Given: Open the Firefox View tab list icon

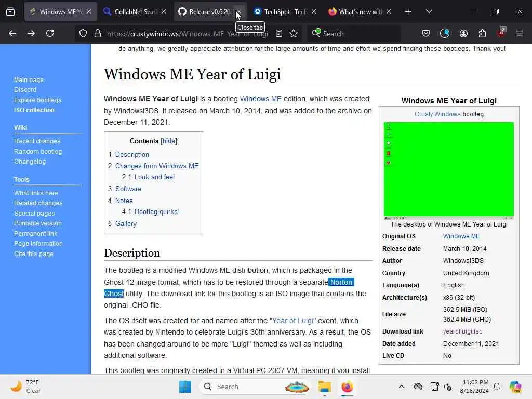Looking at the screenshot, I should 10,11.
